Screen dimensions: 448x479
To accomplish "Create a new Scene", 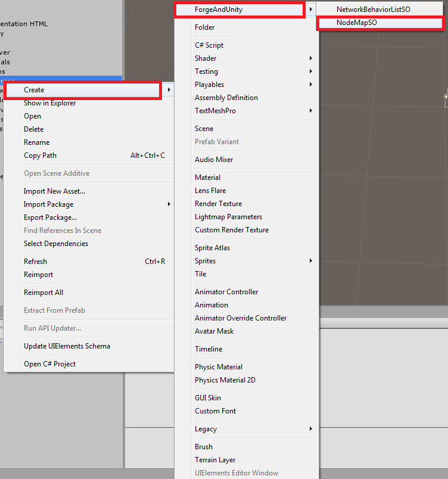I will click(x=247, y=129).
